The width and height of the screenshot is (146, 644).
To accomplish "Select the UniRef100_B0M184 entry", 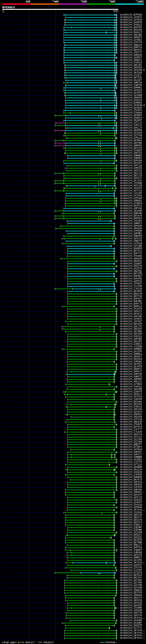I will click(131, 161).
